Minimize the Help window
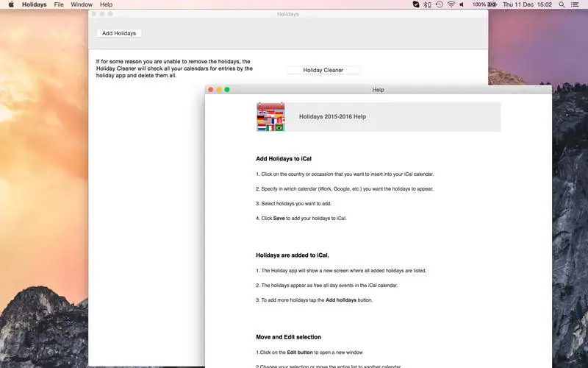Screen dimensions: 588x368 tap(218, 89)
